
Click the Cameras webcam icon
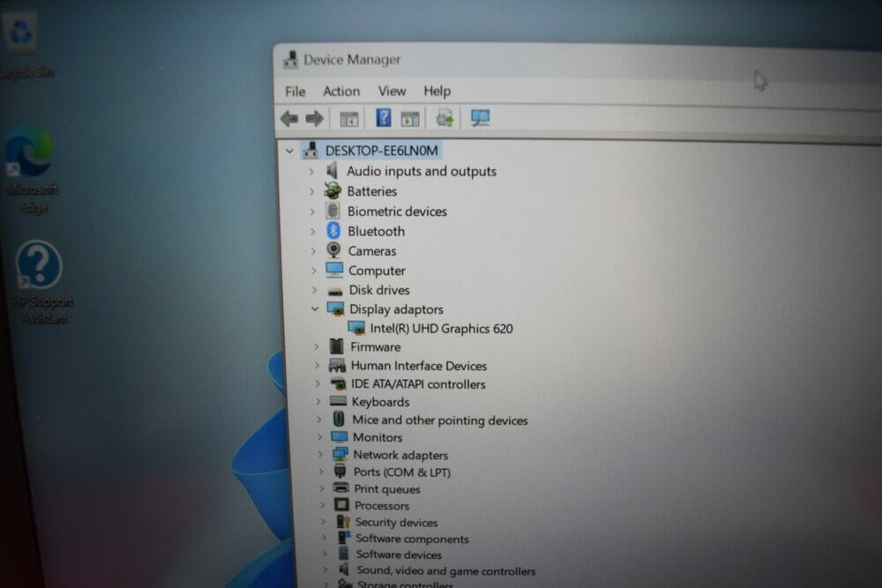pos(333,250)
